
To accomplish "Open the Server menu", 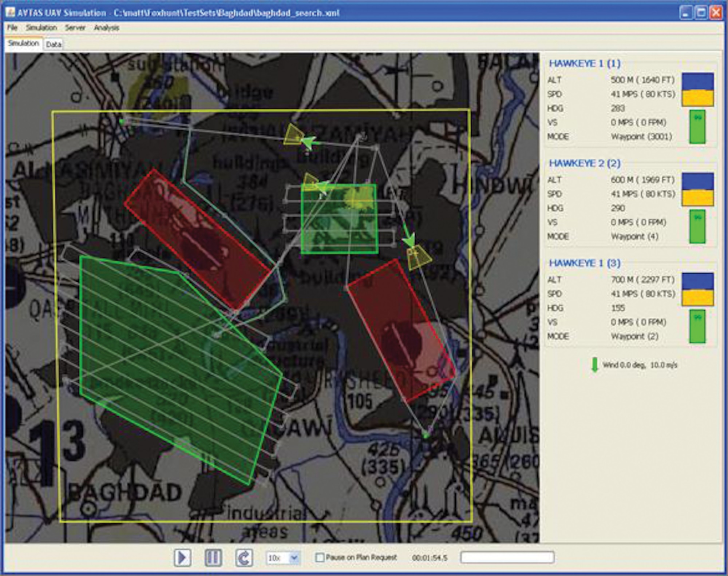I will [x=75, y=28].
